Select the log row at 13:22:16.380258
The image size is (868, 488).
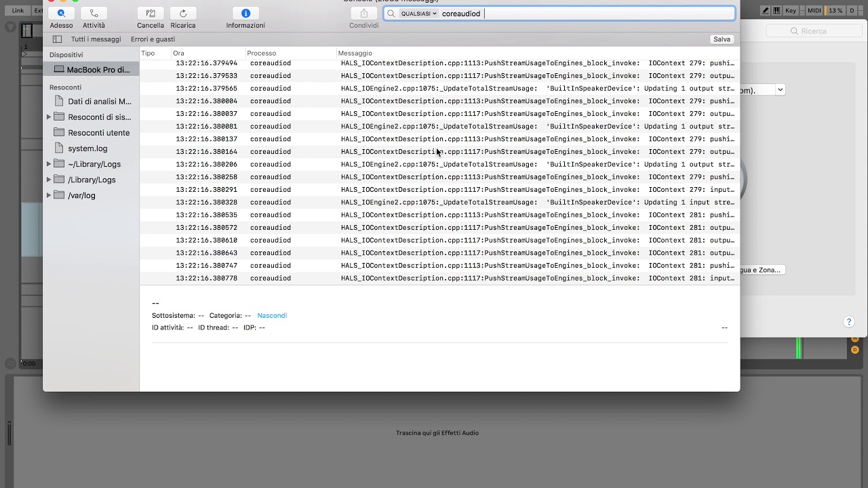(439, 177)
